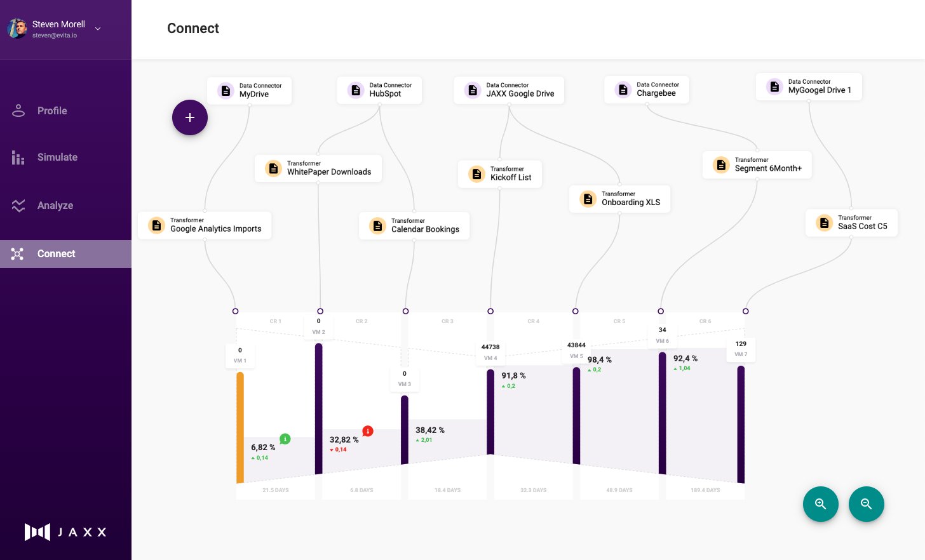Click the JAXX Google Drive connector icon

pos(473,90)
